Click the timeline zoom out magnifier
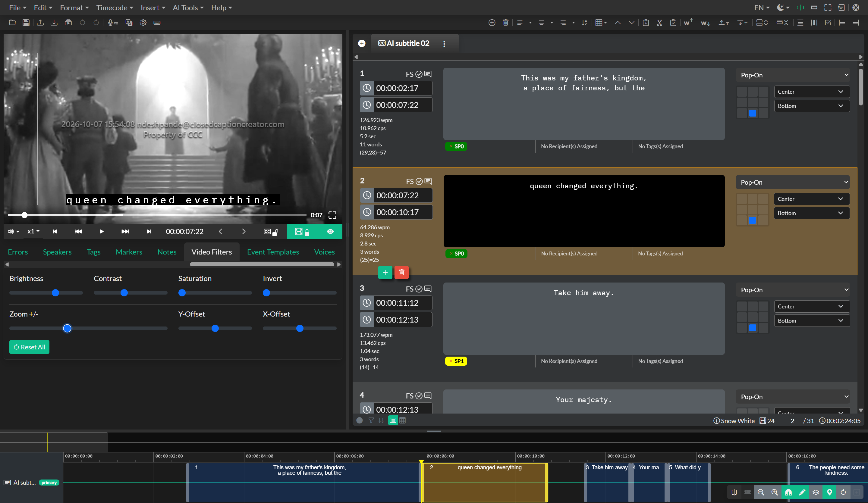868x503 pixels. click(x=761, y=492)
